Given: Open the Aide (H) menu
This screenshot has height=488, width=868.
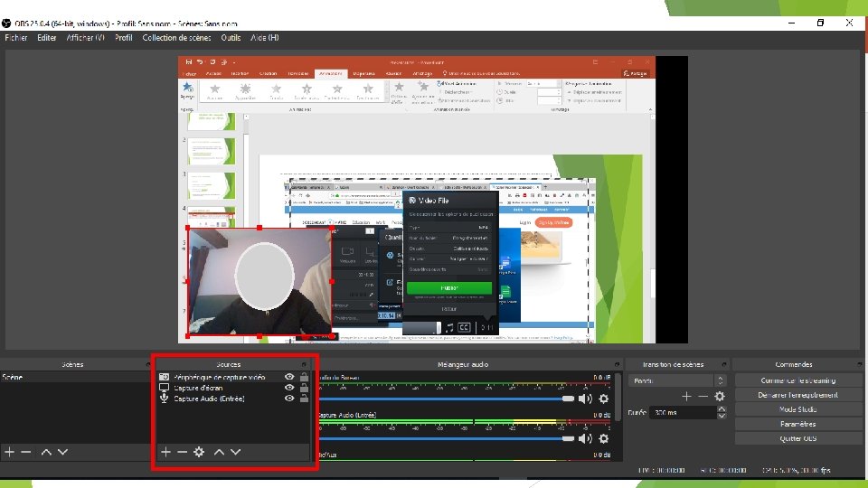Looking at the screenshot, I should 265,38.
